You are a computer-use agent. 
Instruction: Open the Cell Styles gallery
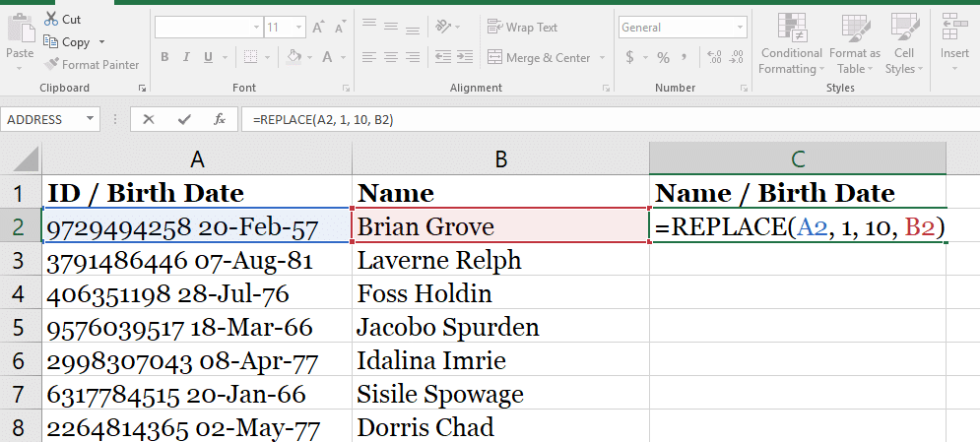click(x=904, y=43)
